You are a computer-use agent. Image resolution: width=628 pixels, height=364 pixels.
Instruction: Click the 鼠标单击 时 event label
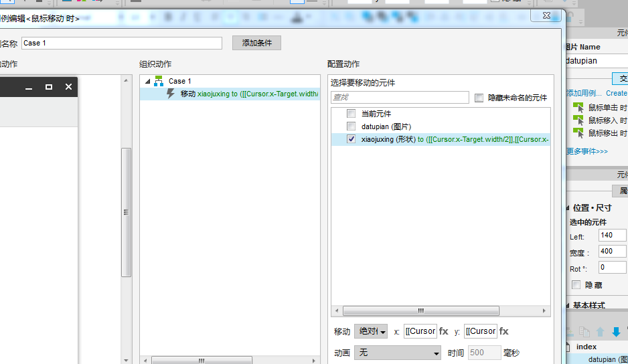pyautogui.click(x=607, y=108)
